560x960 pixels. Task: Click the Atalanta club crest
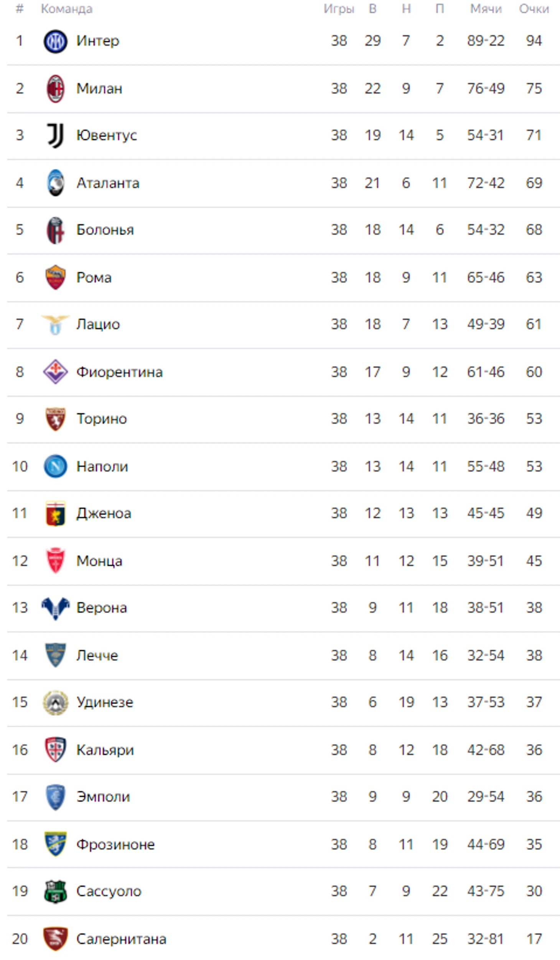(55, 183)
